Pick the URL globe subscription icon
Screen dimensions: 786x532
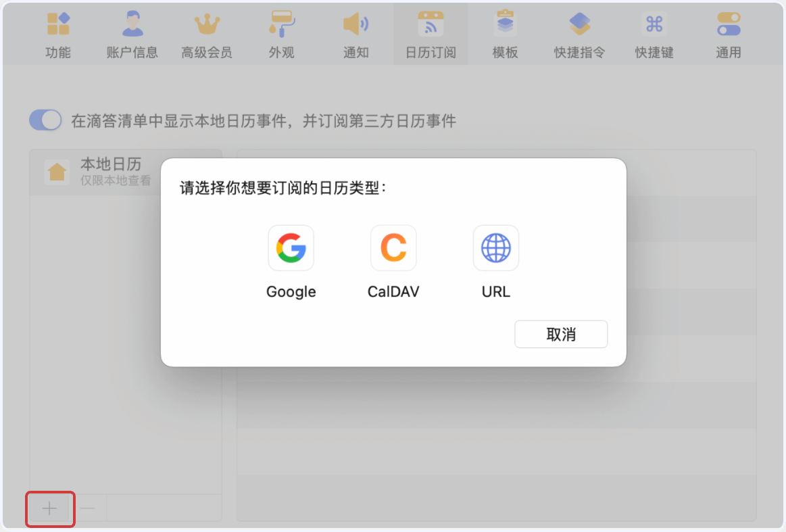(496, 247)
